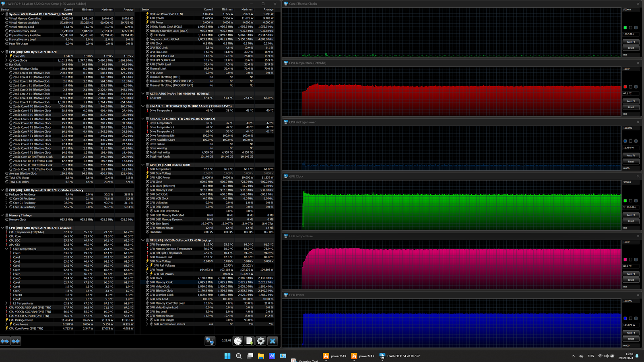Click blue color swatch in GPU Power graph
Screen dimensions: 644x362
click(x=625, y=319)
